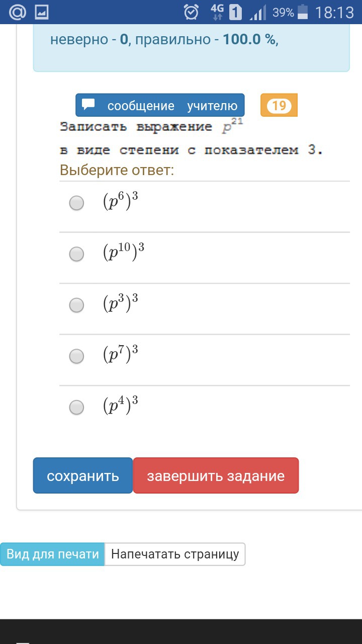Screen dimensions: 362x644
Task: Tap the signal strength bars icon
Action: pyautogui.click(x=258, y=12)
